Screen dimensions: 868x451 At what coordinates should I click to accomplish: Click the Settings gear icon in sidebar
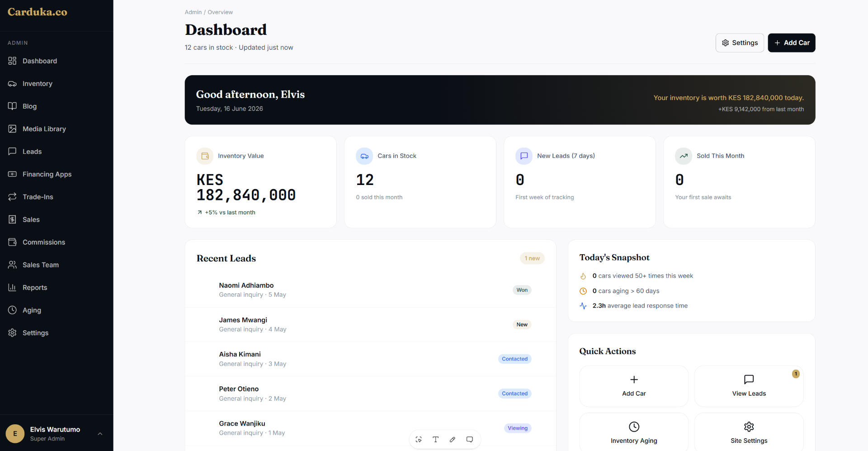pyautogui.click(x=12, y=332)
